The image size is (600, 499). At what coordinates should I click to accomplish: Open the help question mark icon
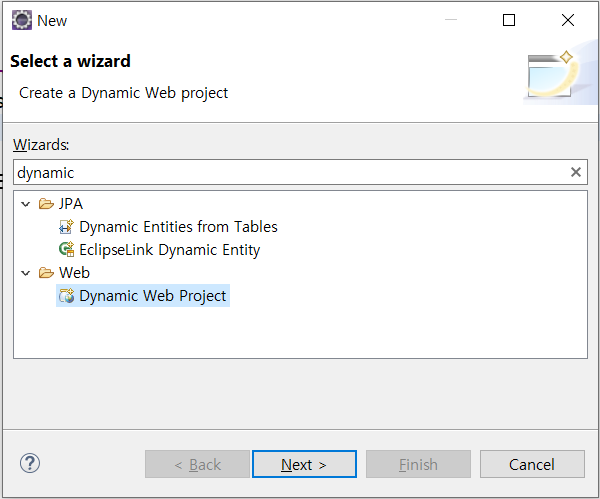coord(29,463)
